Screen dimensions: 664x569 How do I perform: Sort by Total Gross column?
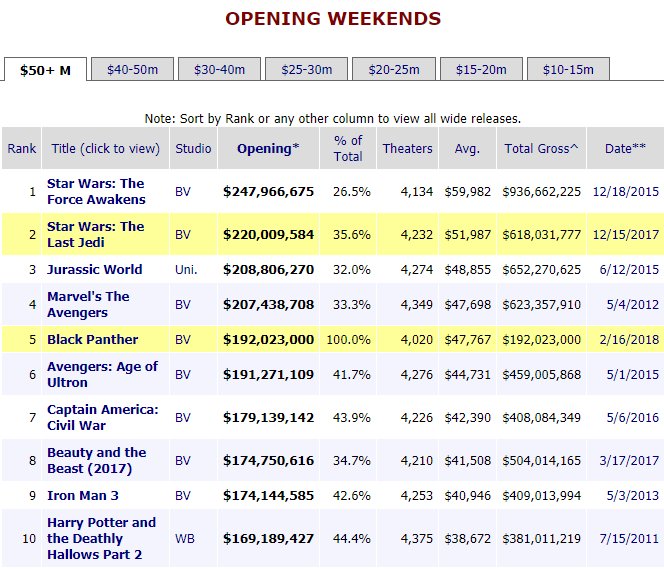(541, 149)
